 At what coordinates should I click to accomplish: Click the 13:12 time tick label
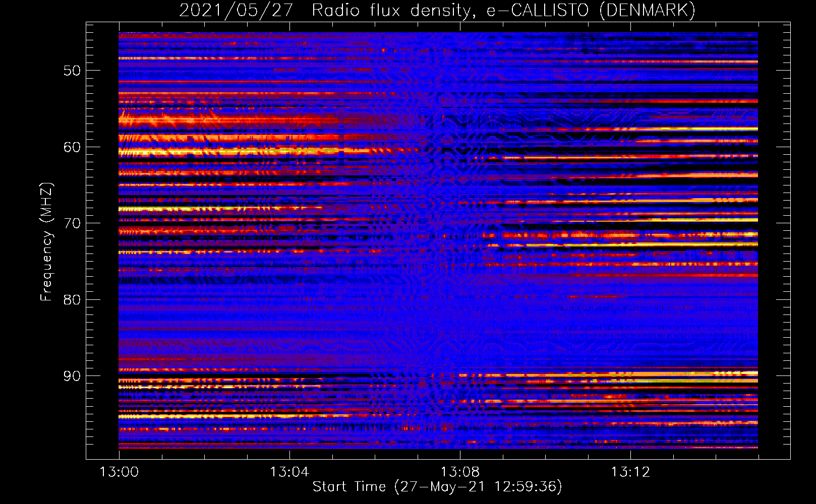click(x=630, y=472)
